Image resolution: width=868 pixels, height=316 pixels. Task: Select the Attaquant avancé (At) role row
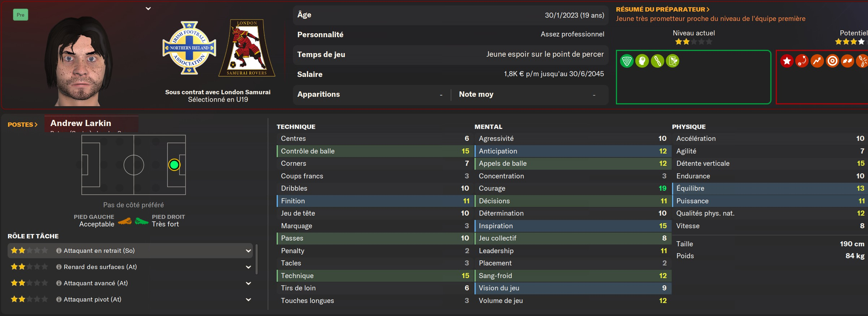click(x=130, y=283)
